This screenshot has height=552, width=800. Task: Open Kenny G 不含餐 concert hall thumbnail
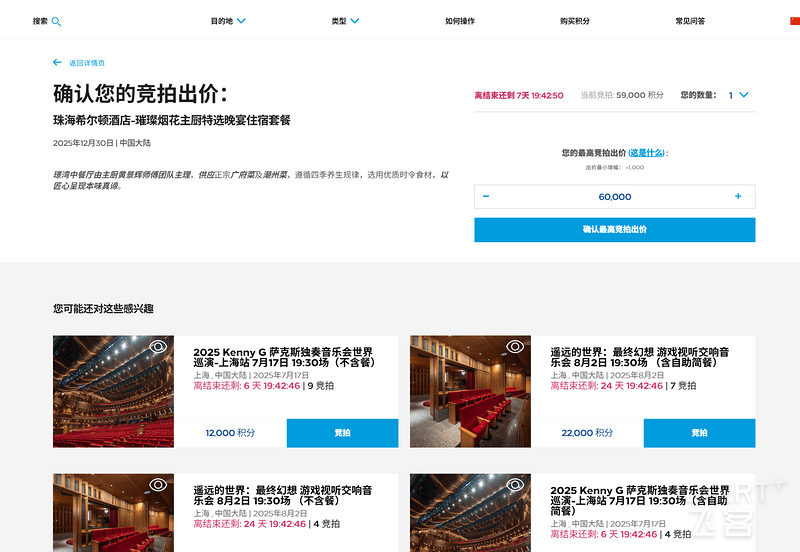coord(113,391)
